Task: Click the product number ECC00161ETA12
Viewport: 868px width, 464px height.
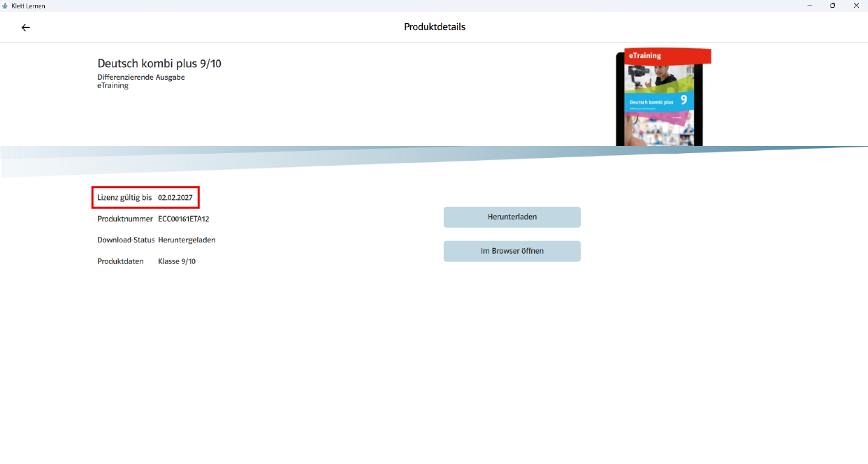Action: (x=183, y=219)
